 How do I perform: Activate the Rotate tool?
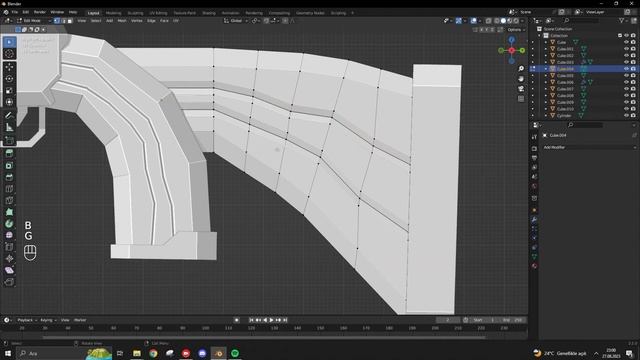coord(9,79)
